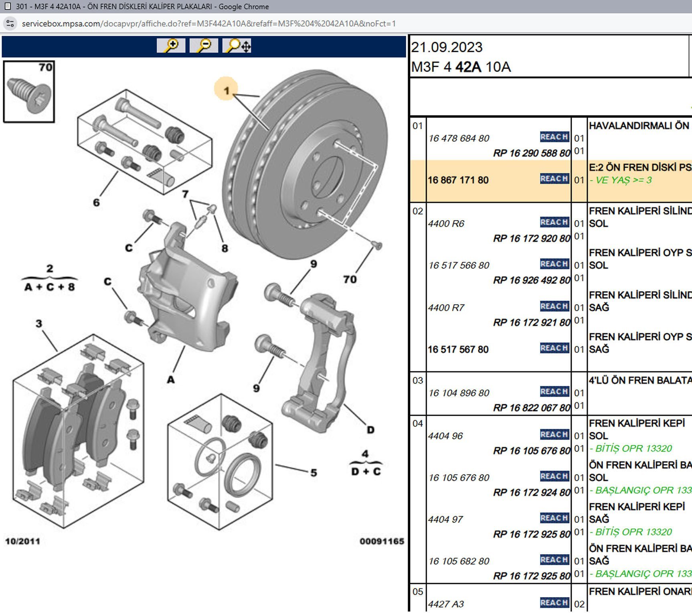Image resolution: width=692 pixels, height=616 pixels.
Task: Open replacement part RP 16 822 067 80
Action: 531,408
